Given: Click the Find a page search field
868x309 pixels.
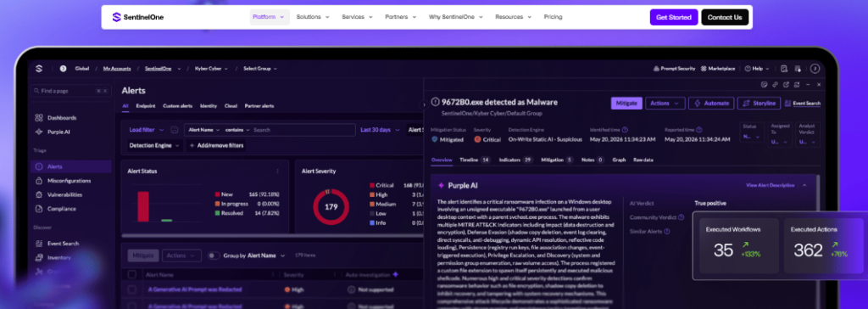Looking at the screenshot, I should coord(71,91).
